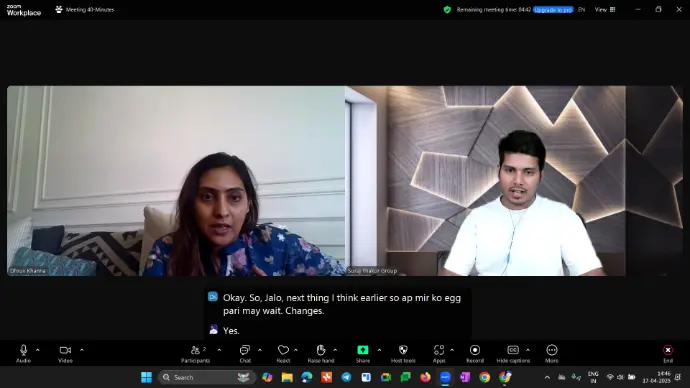
Task: Open File Explorer from taskbar
Action: (287, 377)
